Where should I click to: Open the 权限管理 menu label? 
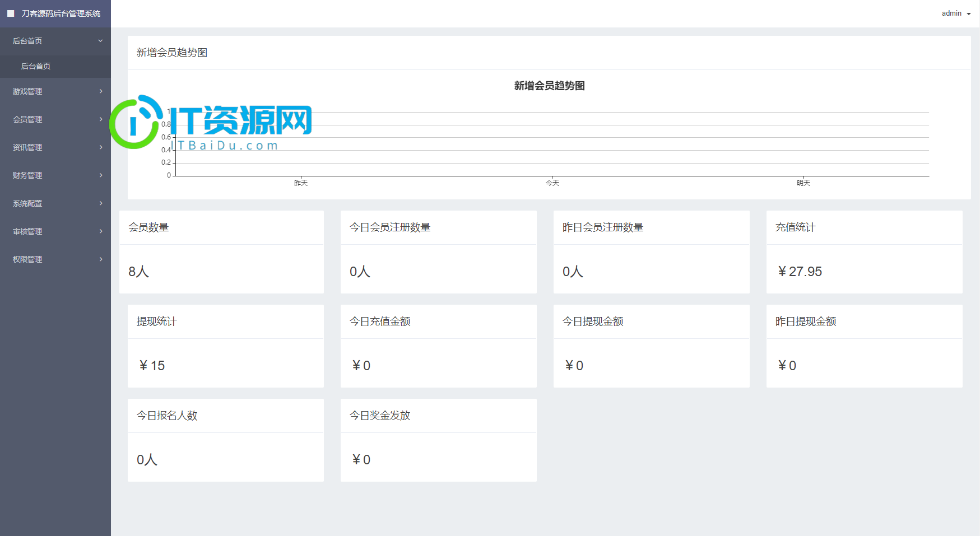tap(27, 259)
